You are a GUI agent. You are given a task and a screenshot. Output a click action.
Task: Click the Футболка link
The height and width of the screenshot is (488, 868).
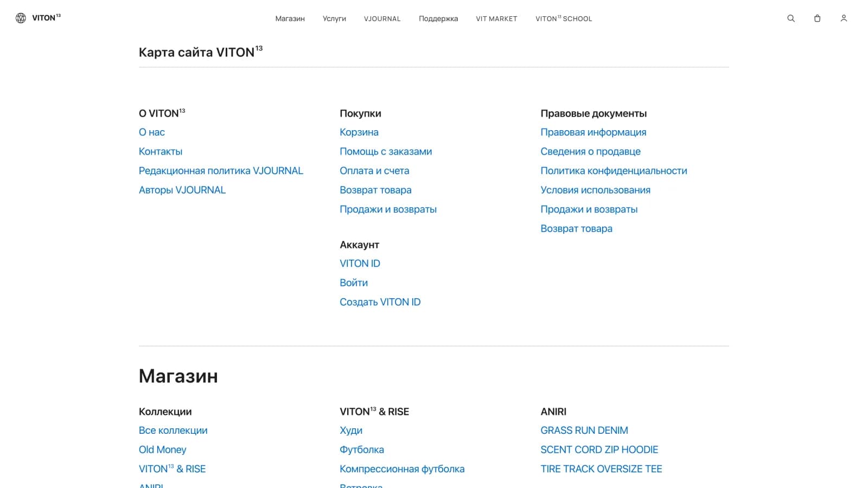coord(362,450)
